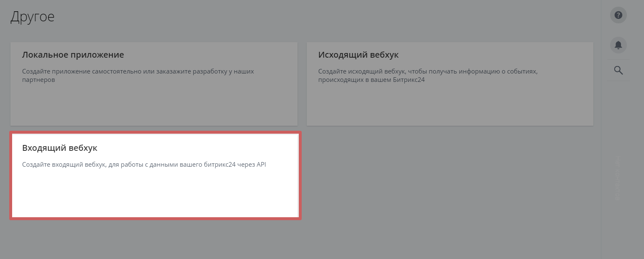Viewport: 644px width, 259px height.
Task: Click the Другое section heading
Action: pos(32,17)
